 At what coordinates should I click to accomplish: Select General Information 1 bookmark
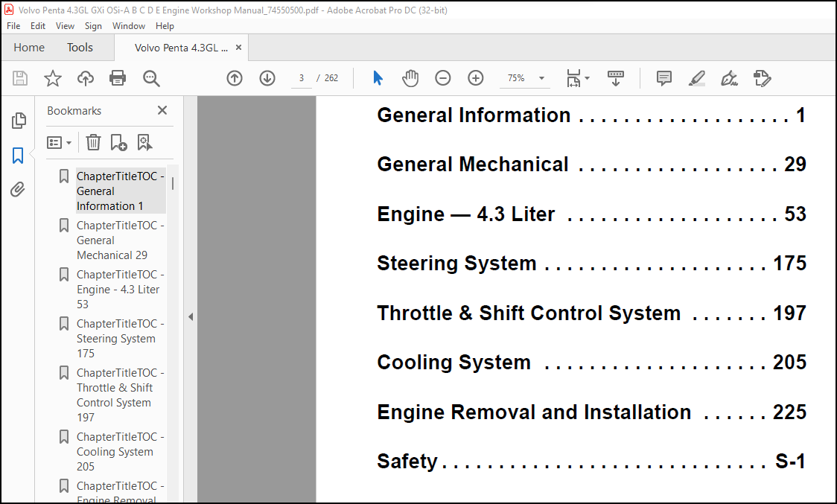[120, 191]
